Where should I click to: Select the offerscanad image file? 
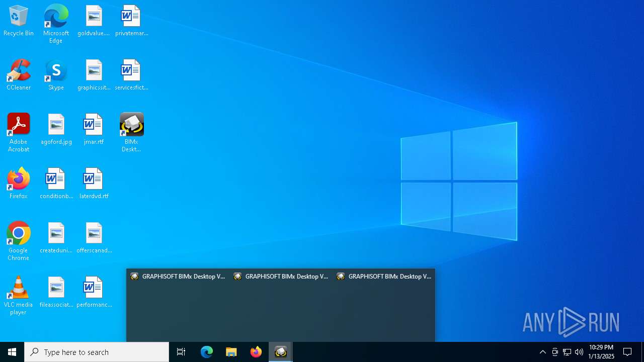tap(94, 238)
